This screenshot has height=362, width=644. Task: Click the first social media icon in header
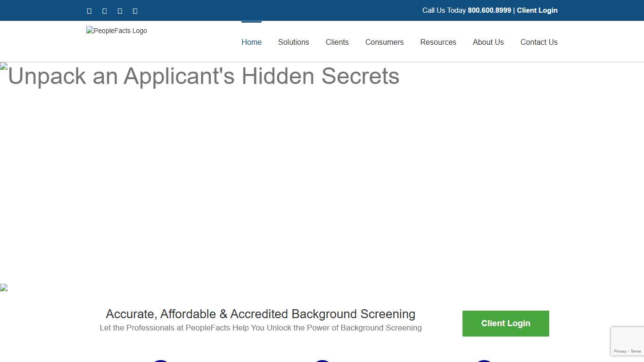(89, 10)
